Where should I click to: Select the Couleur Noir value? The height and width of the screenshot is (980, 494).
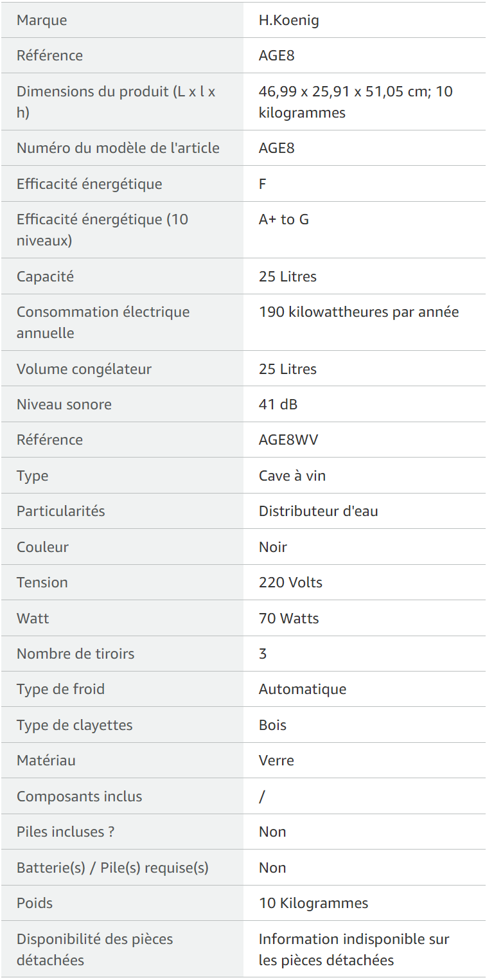tap(272, 548)
